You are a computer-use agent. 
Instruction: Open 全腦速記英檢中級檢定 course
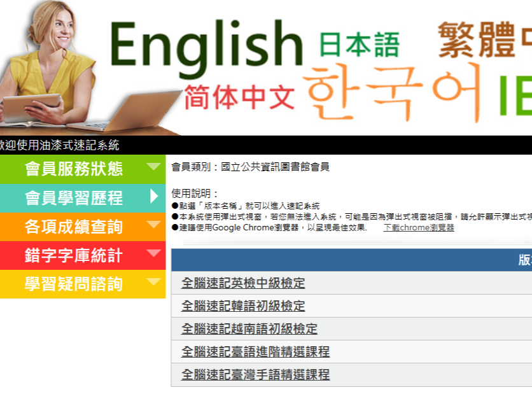[243, 283]
